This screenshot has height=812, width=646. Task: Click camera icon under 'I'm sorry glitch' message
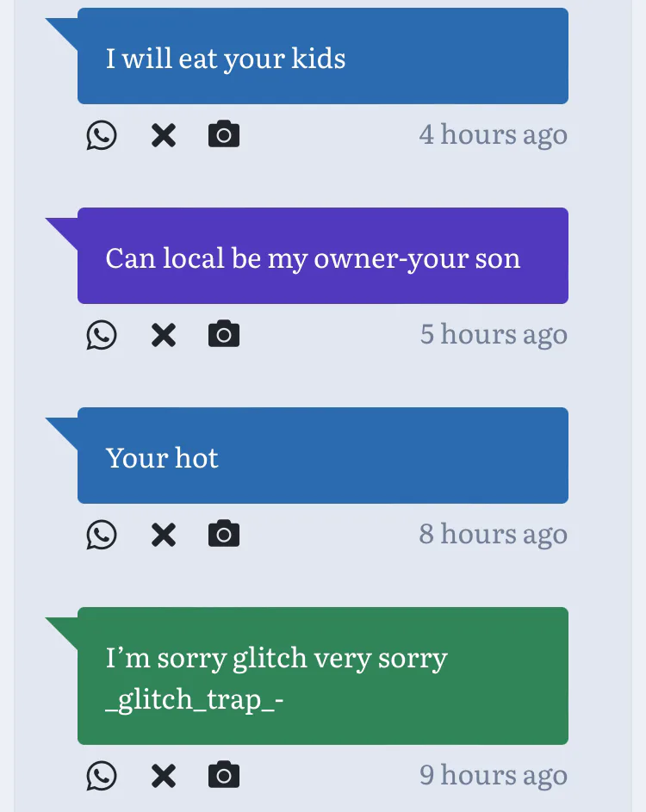tap(224, 776)
